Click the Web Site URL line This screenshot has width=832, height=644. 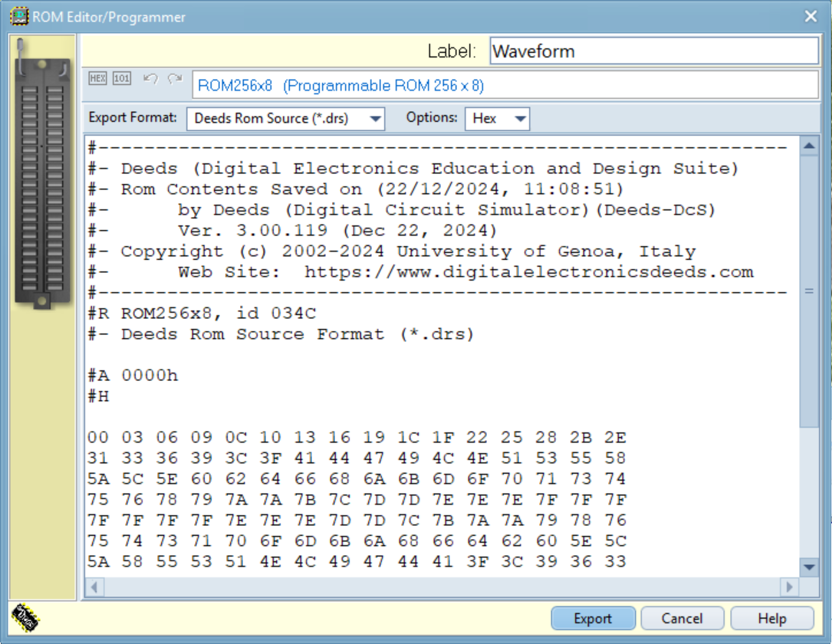click(421, 272)
